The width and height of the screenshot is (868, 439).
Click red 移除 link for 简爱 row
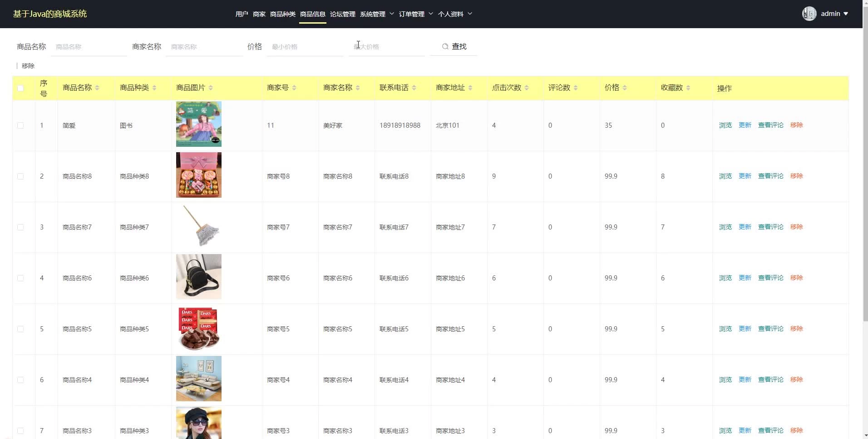(796, 125)
